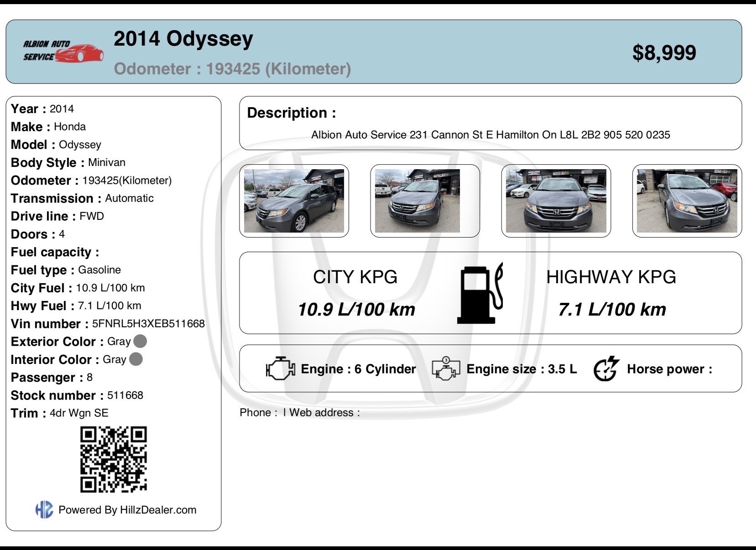Select the exterior gray color swatch

140,341
